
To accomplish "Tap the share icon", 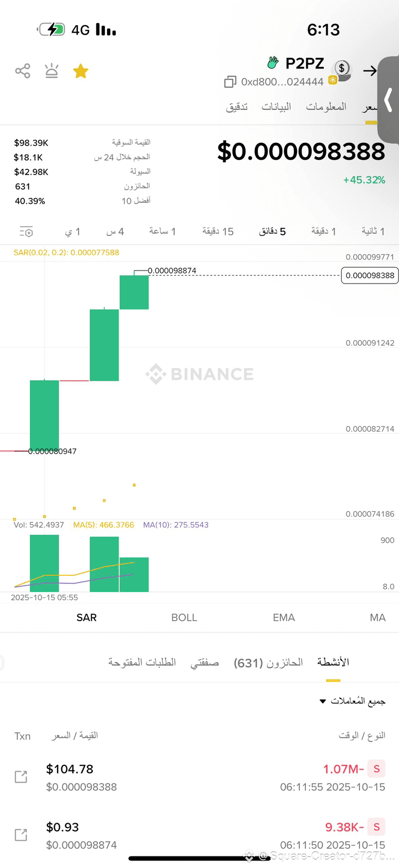I will (23, 71).
